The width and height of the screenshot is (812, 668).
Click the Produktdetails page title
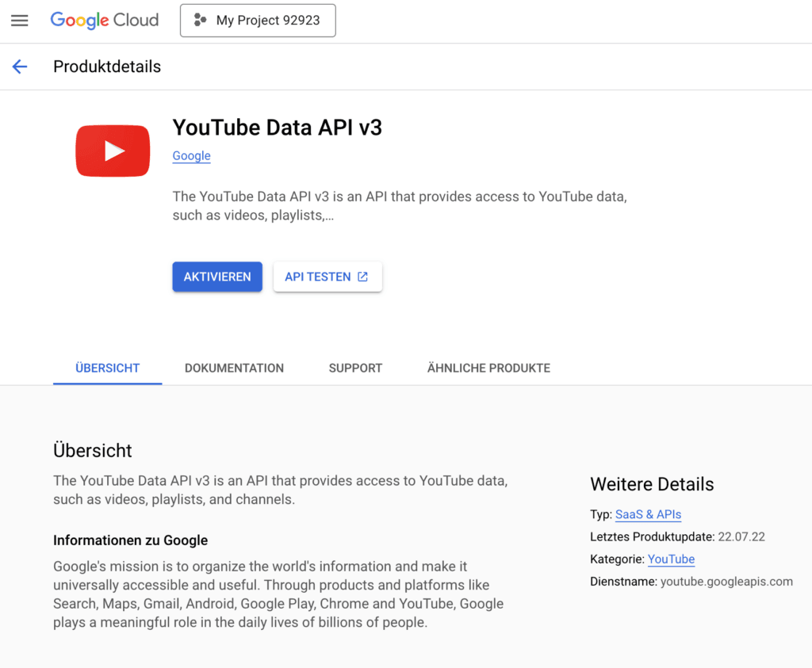point(107,67)
